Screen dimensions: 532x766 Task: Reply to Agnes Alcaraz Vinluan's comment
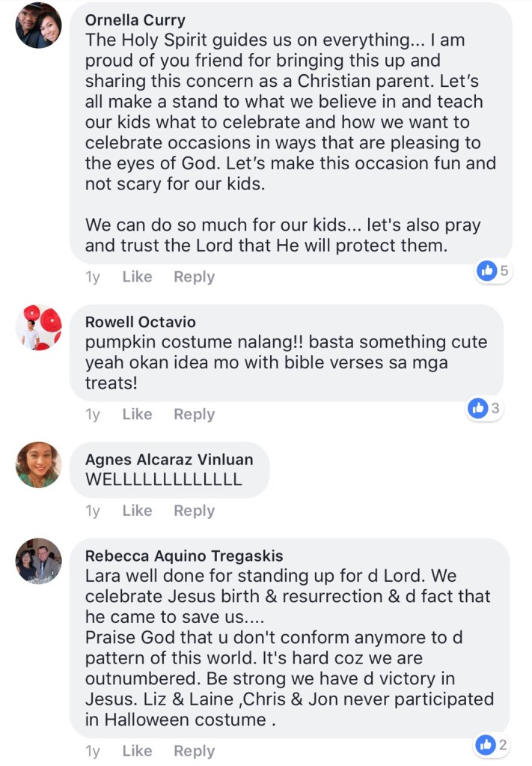tap(194, 511)
